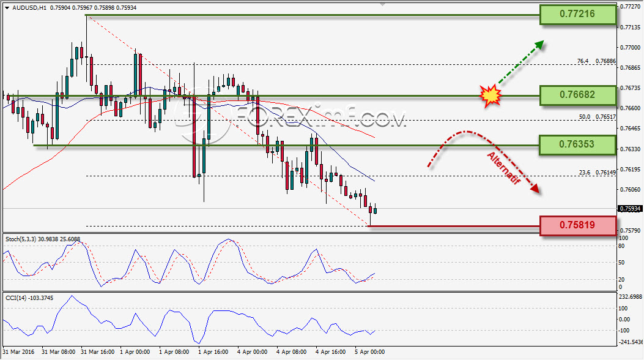Click the 4 Apr 00:00 time label

click(252, 352)
